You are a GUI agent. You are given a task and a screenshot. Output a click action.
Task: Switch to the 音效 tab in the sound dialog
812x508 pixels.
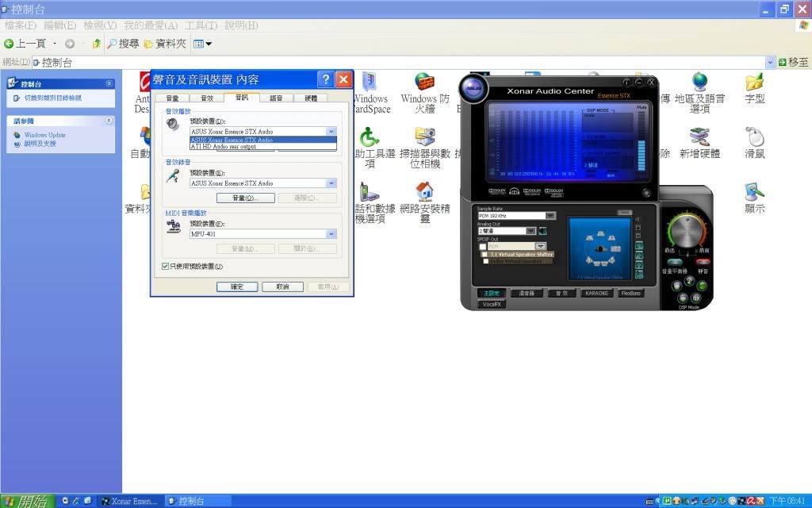click(x=207, y=98)
